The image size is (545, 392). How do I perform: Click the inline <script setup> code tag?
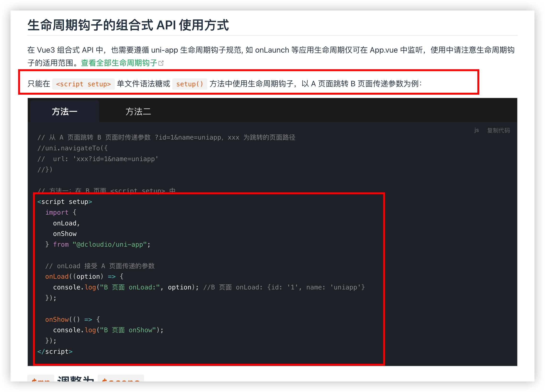tap(83, 84)
